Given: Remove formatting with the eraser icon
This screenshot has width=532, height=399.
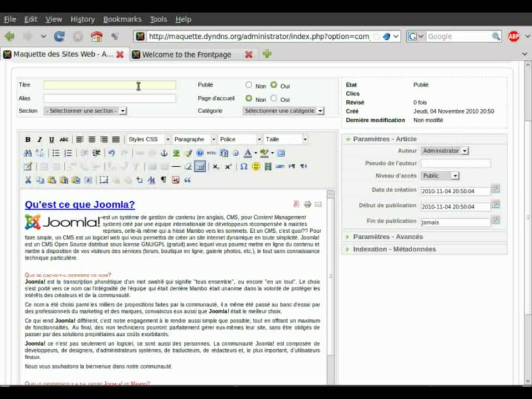Looking at the screenshot, I should (x=188, y=167).
